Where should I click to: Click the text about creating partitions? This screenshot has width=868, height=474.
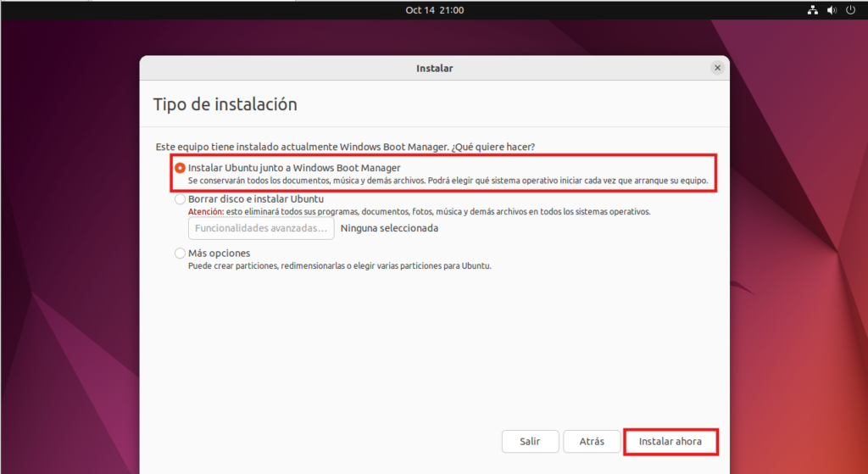click(339, 265)
